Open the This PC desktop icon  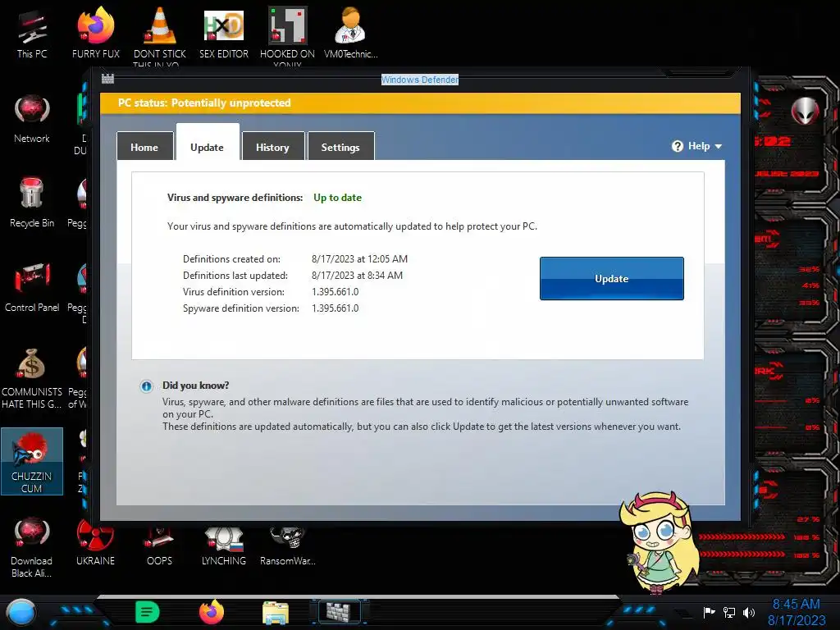[x=32, y=33]
